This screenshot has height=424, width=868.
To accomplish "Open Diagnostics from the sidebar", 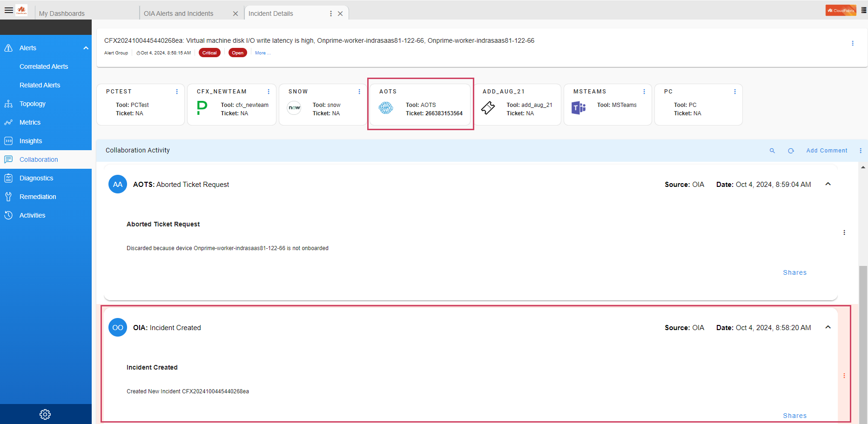I will tap(36, 178).
